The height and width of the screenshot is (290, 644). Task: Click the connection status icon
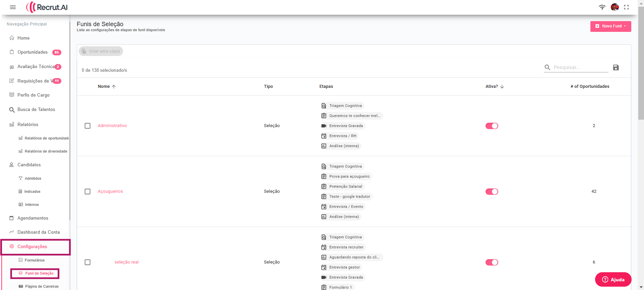pyautogui.click(x=602, y=7)
